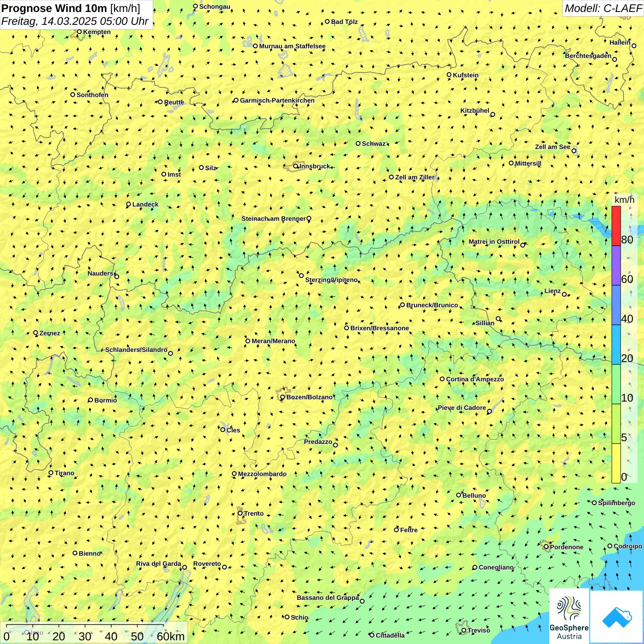
Task: Select the Tirano city label
Action: click(64, 473)
